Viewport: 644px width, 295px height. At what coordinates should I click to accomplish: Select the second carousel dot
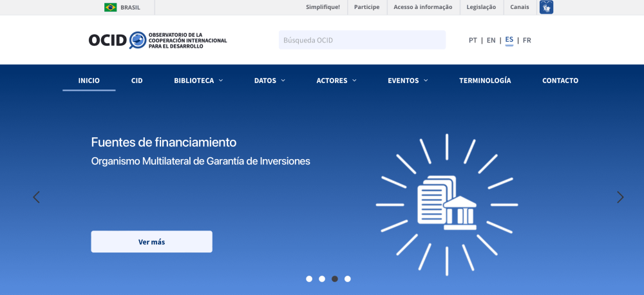322,279
